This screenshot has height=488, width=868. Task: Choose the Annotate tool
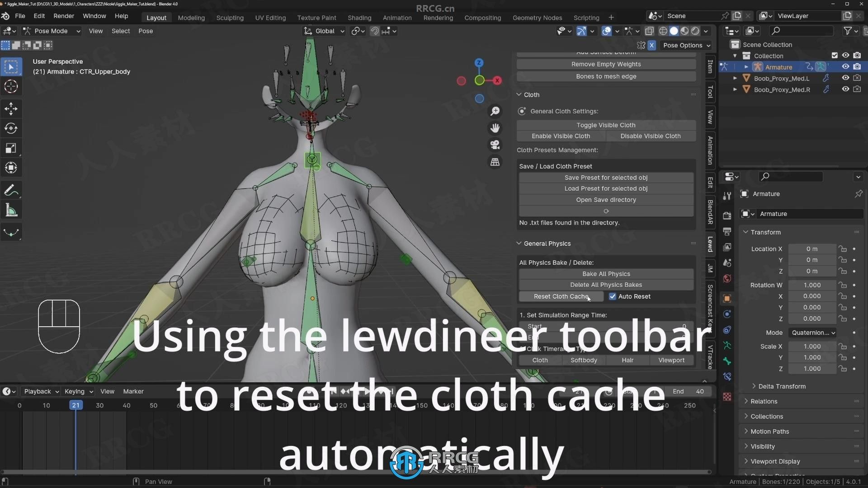coord(11,191)
